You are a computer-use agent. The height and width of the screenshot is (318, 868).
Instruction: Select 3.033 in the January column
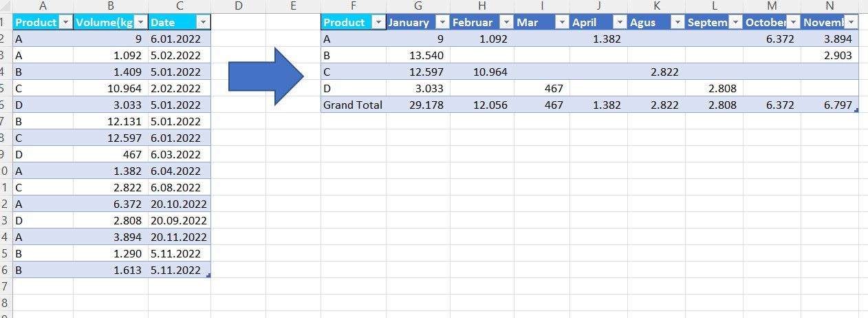[x=418, y=89]
